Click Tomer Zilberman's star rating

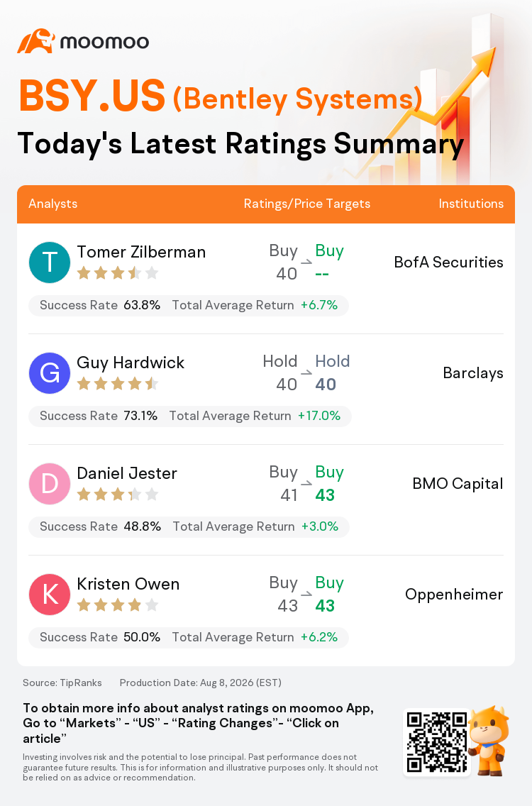(117, 273)
